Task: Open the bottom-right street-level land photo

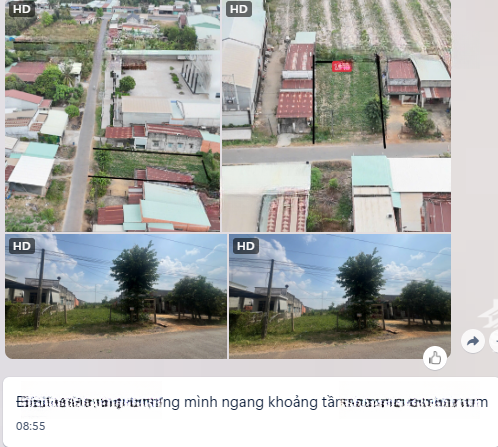Action: click(x=340, y=296)
